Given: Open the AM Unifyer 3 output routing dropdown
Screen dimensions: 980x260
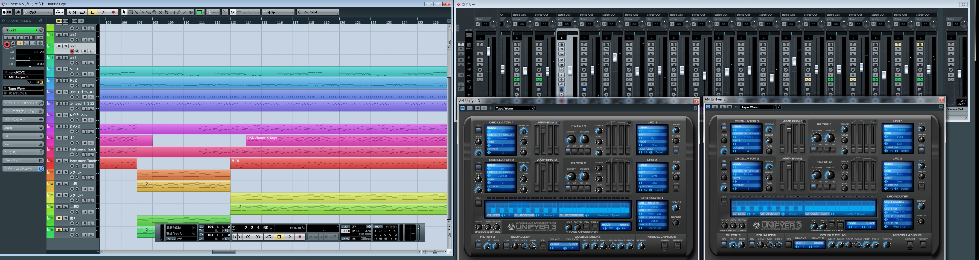Looking at the screenshot, I should pos(24,77).
